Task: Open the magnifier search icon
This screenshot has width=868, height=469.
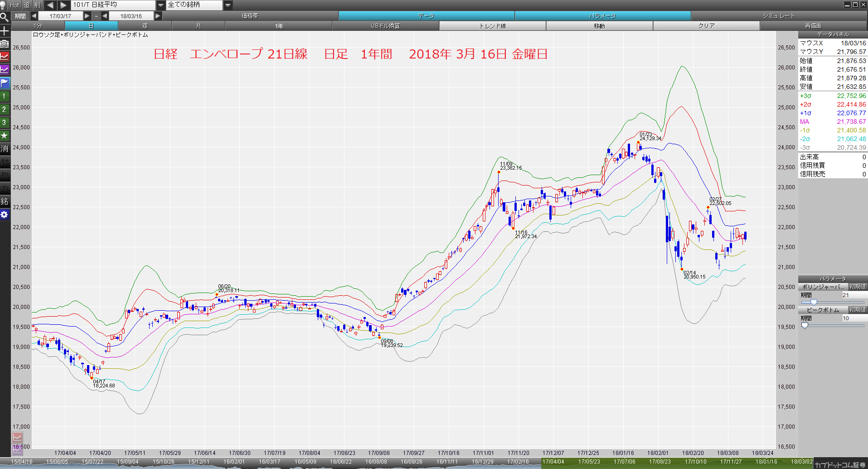Action: tap(5, 17)
